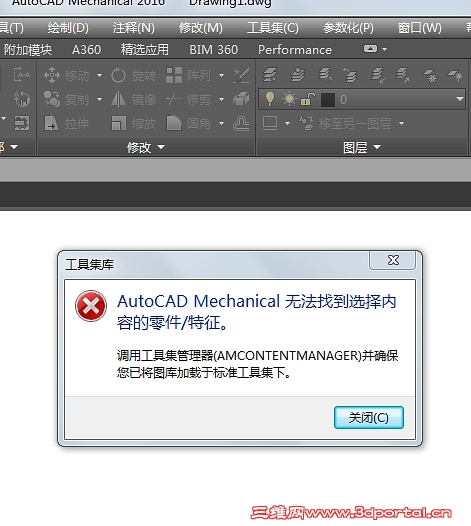Switch to the BIM 360 tab
This screenshot has width=471, height=526.
click(x=214, y=50)
